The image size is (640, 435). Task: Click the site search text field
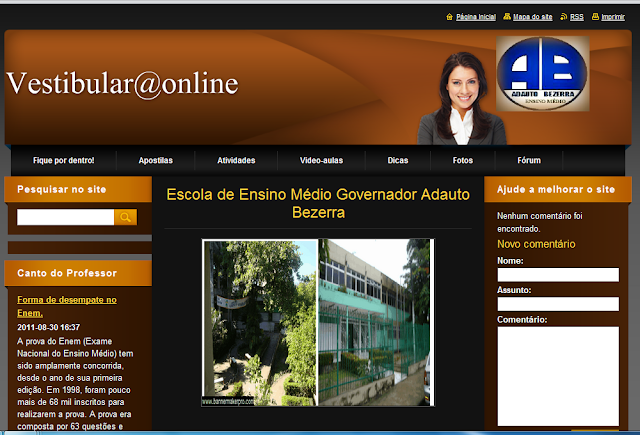[65, 217]
